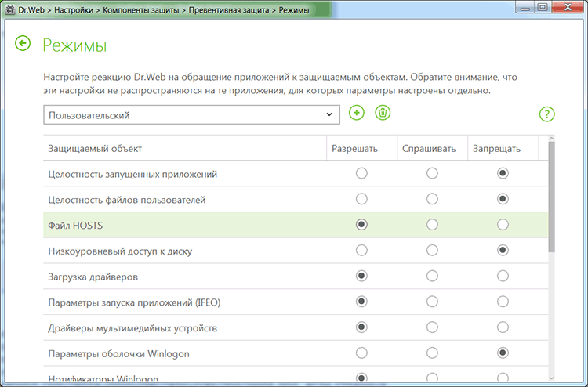Image resolution: width=588 pixels, height=387 pixels.
Task: Set Целостность файлов пользователей to Разрешать
Action: click(x=361, y=199)
